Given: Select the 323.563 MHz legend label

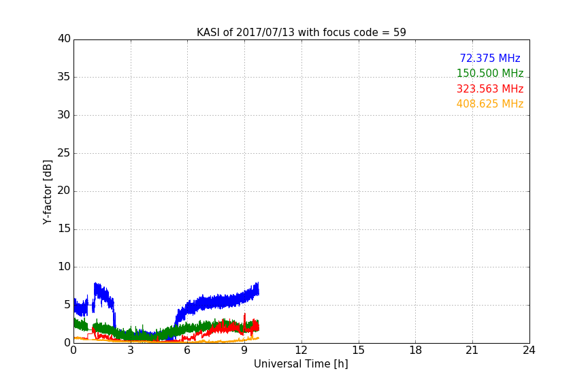Looking at the screenshot, I should [x=490, y=89].
